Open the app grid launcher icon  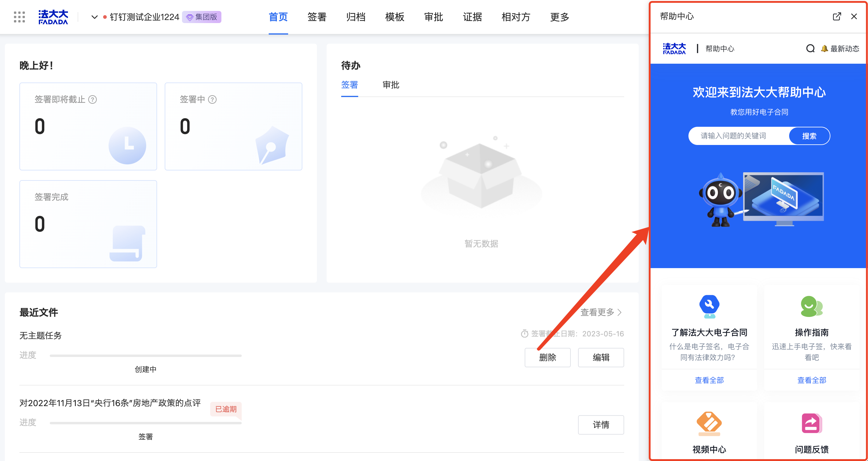click(x=19, y=17)
